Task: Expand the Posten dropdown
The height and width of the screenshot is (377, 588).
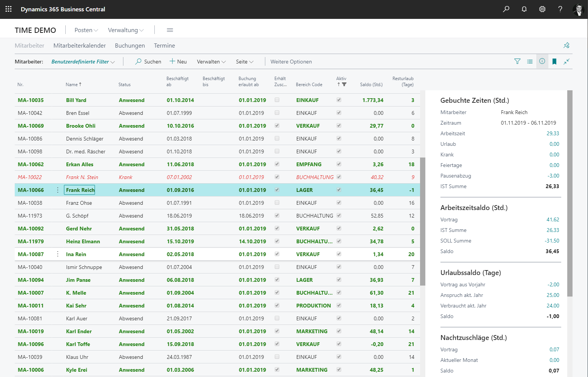Action: click(86, 30)
